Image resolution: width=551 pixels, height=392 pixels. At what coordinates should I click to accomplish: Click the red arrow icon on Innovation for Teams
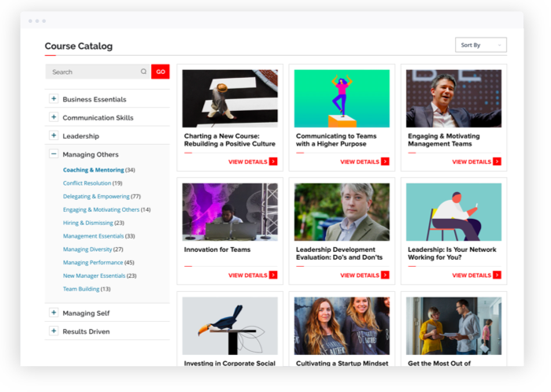(273, 275)
